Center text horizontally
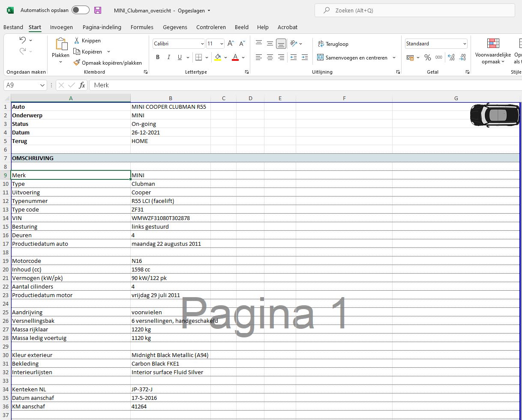522x420 pixels. click(x=270, y=57)
